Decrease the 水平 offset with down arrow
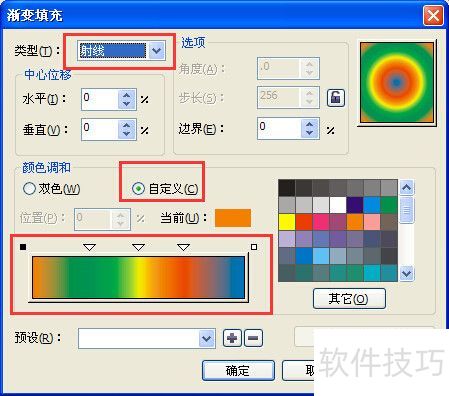This screenshot has width=449, height=396. [x=127, y=104]
